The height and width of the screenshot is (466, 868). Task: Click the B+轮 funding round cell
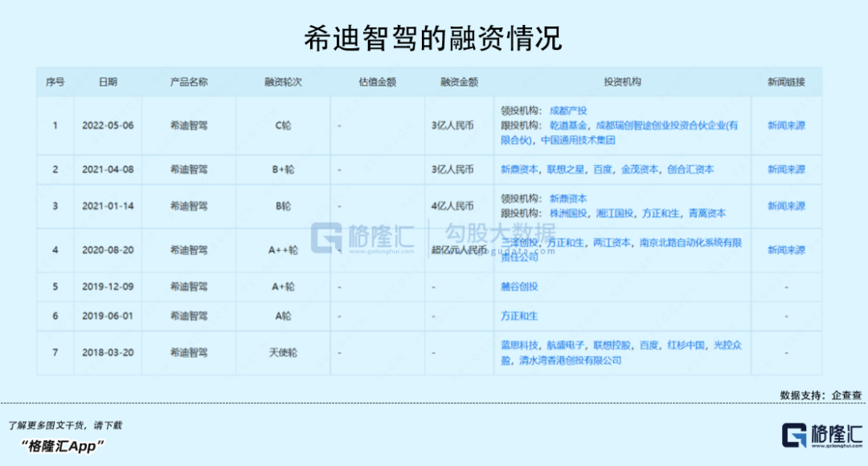[283, 170]
